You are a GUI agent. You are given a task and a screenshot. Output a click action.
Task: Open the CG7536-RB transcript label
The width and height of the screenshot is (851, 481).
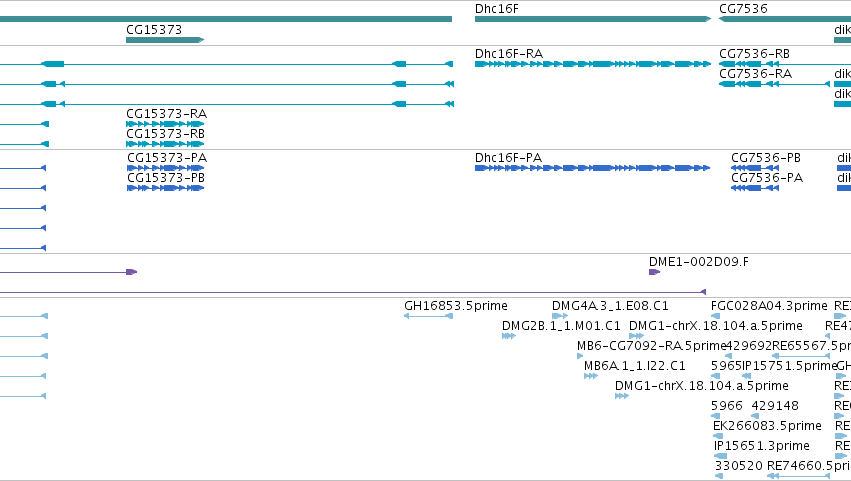pyautogui.click(x=754, y=54)
